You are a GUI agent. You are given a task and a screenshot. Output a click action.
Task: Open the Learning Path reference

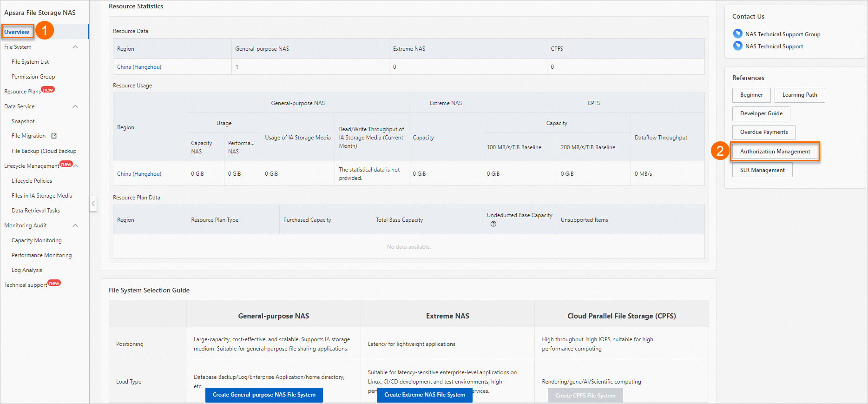(800, 95)
